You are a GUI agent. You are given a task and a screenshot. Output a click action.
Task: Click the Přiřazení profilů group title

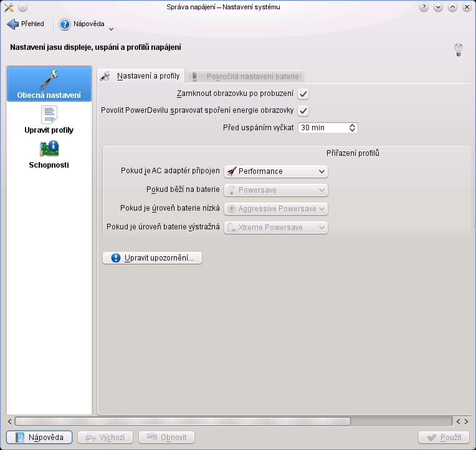[x=353, y=153]
